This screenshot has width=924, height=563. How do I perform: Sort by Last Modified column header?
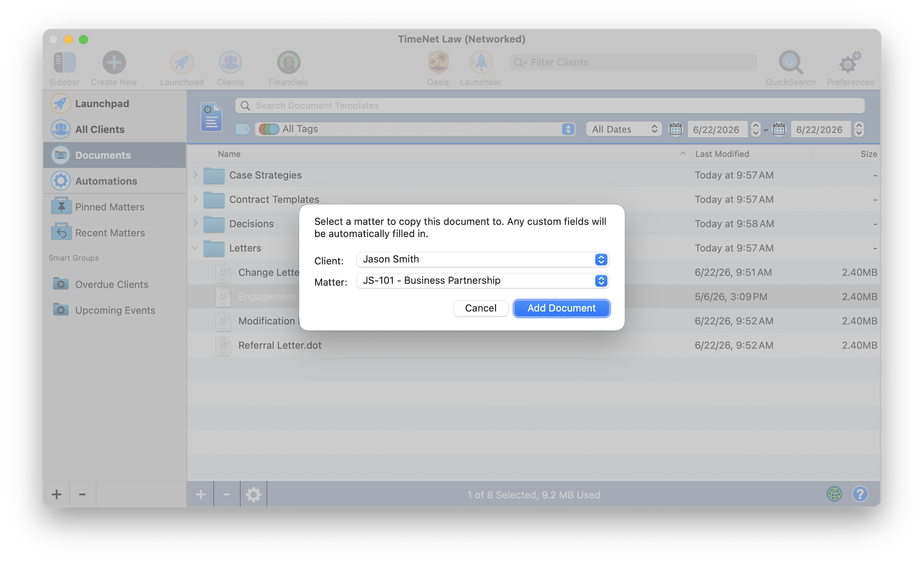(x=722, y=154)
